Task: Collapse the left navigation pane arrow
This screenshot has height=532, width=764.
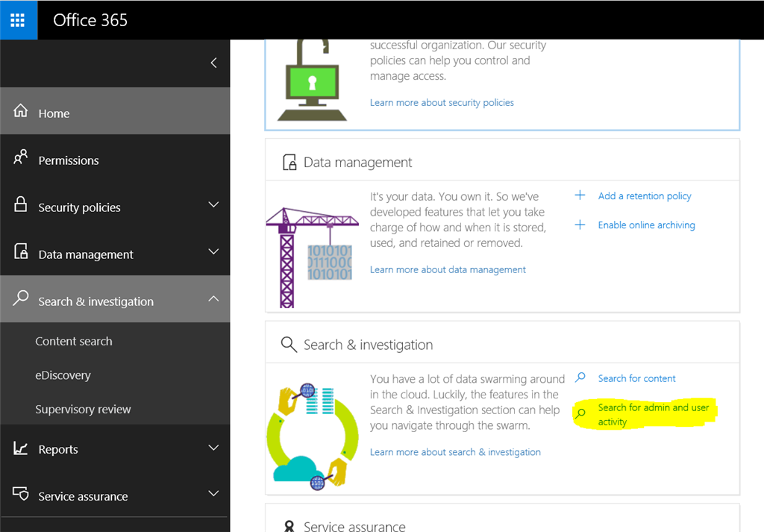Action: click(213, 63)
